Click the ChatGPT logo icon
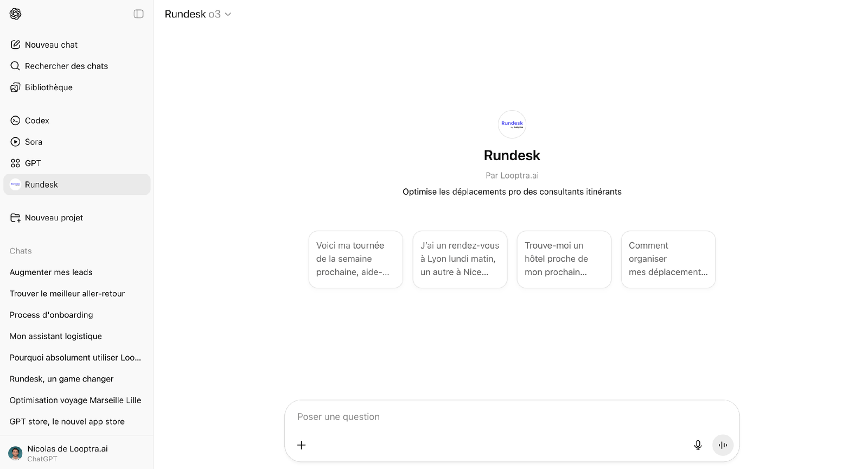This screenshot has width=868, height=469. pyautogui.click(x=16, y=14)
